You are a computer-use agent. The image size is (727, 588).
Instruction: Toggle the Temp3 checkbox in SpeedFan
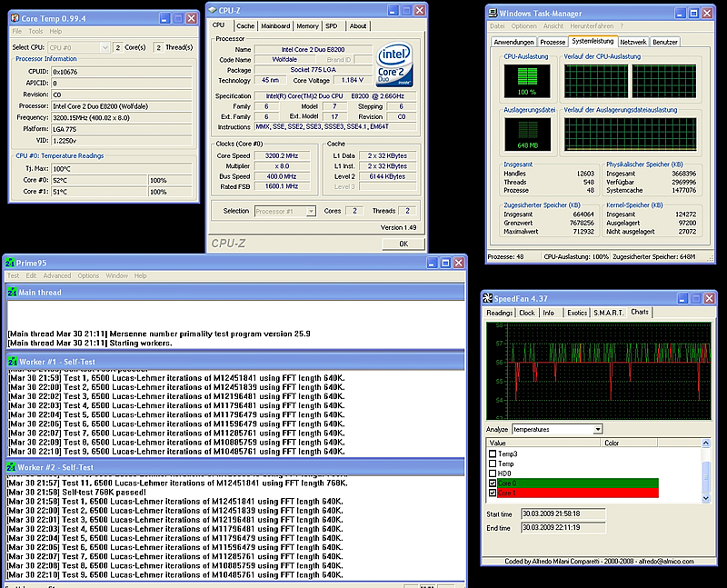[493, 453]
